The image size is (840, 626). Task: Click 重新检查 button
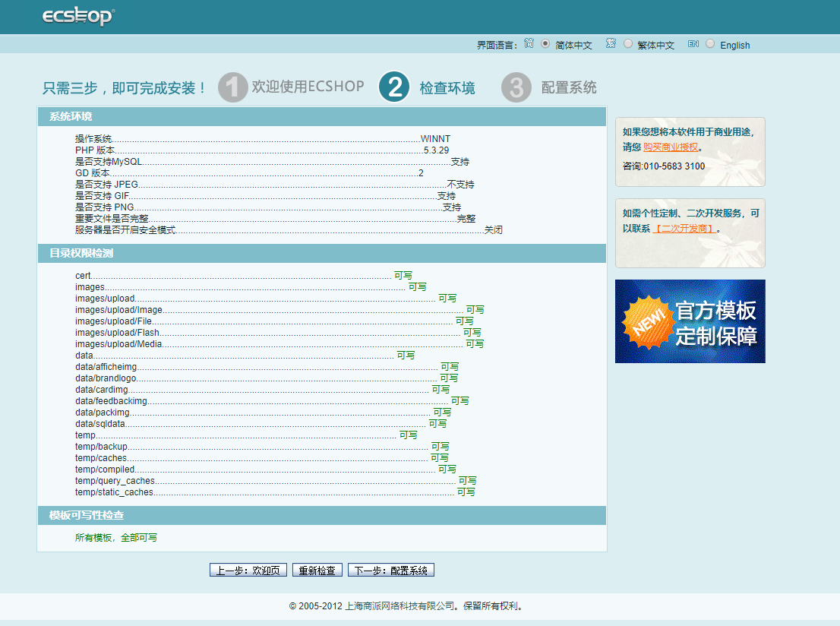coord(317,571)
